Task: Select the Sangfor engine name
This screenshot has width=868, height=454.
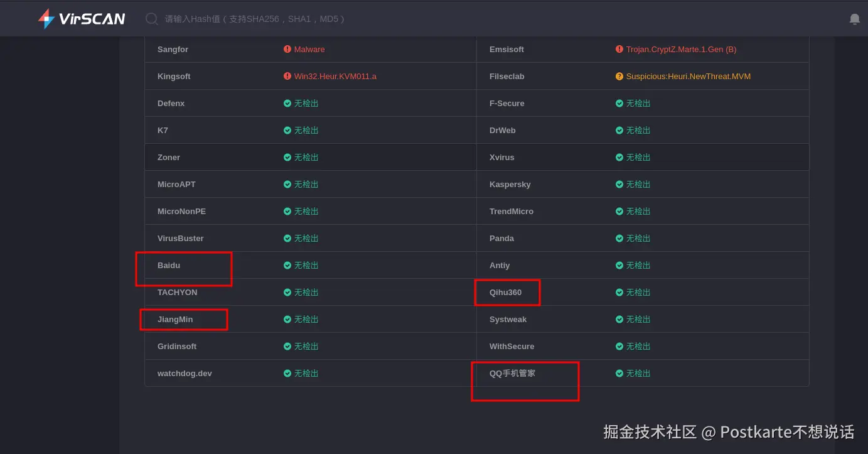Action: pos(173,49)
